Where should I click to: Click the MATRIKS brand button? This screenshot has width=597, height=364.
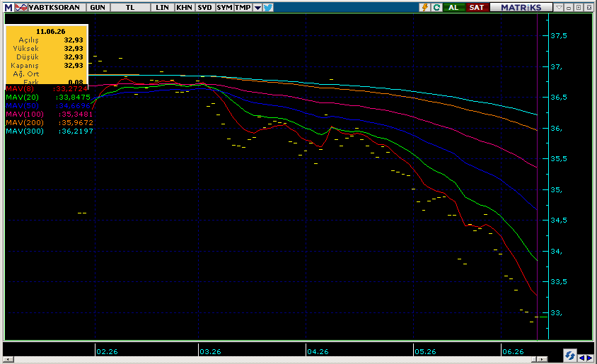521,7
